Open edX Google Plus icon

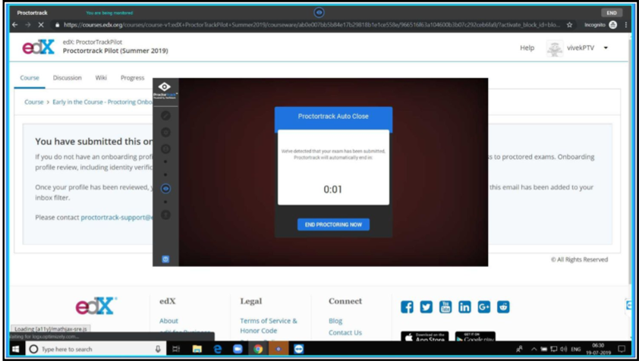coord(484,307)
